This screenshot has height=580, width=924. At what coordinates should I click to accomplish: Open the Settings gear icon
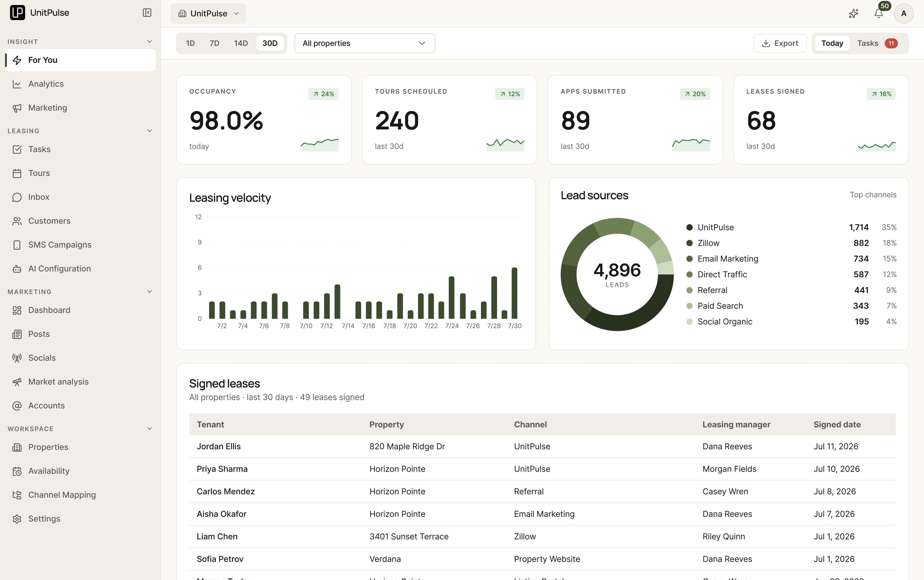click(x=17, y=519)
